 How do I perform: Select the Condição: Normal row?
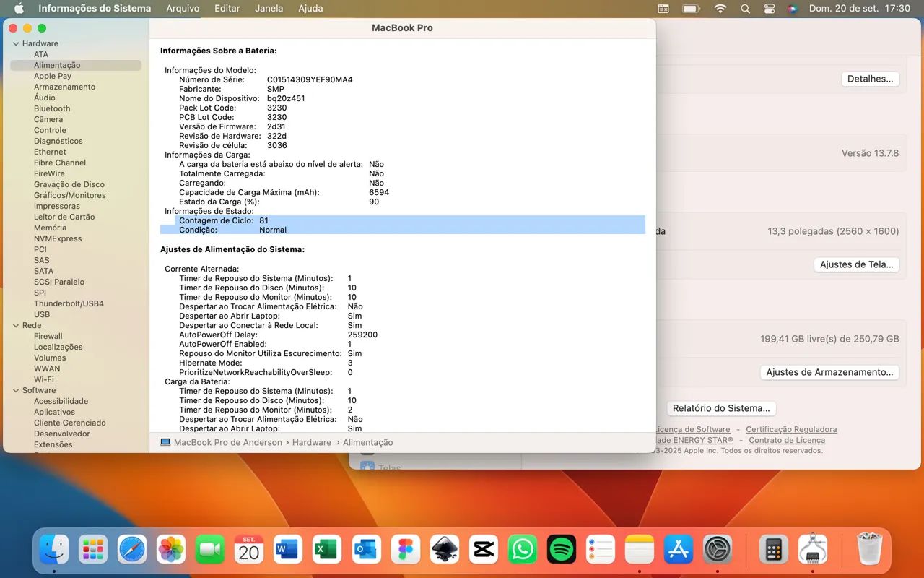click(403, 230)
